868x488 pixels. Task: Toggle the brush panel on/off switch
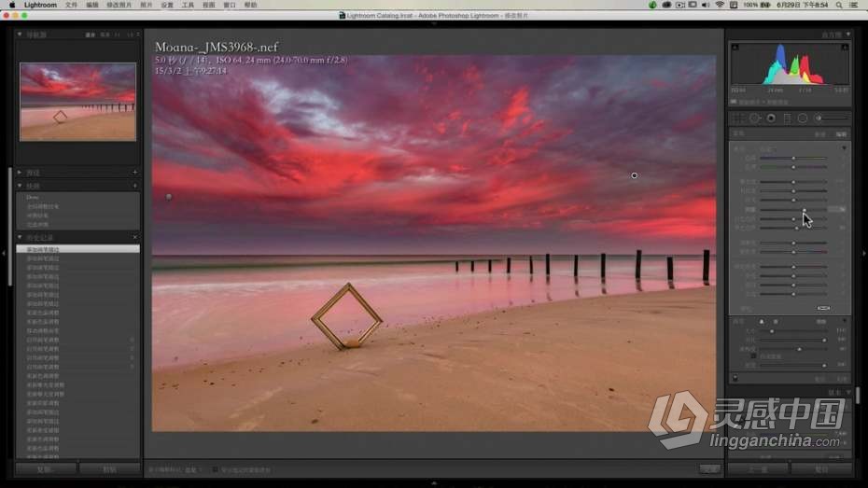tap(735, 378)
